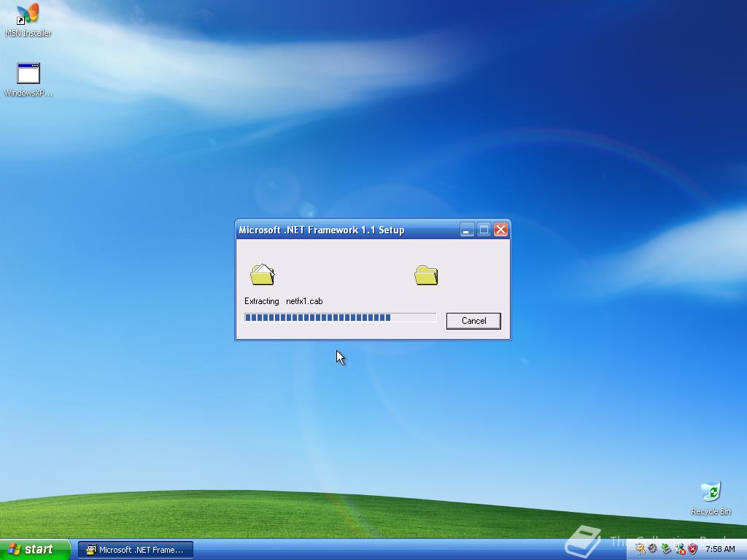Click the source folder icon with documents
Screen dimensions: 747x560
click(263, 275)
